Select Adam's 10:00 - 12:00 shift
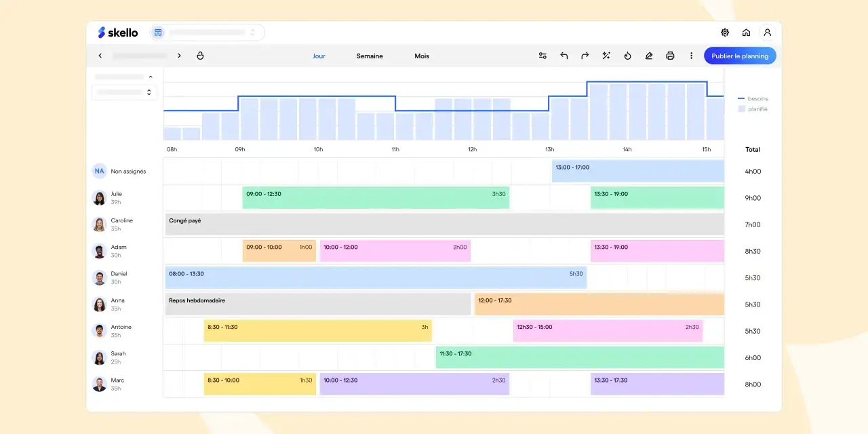Viewport: 868px width, 434px height. click(395, 251)
